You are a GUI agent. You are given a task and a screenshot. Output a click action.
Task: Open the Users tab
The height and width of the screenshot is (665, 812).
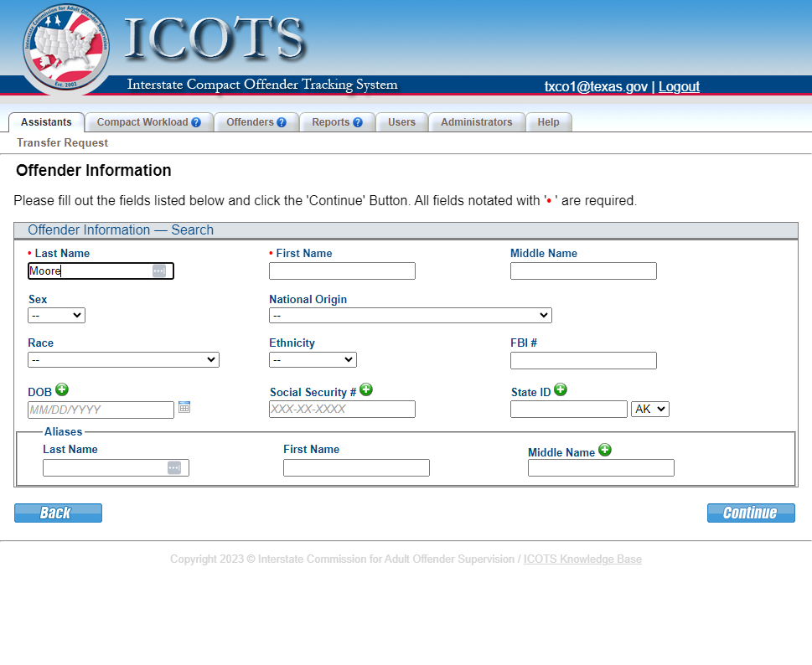401,122
